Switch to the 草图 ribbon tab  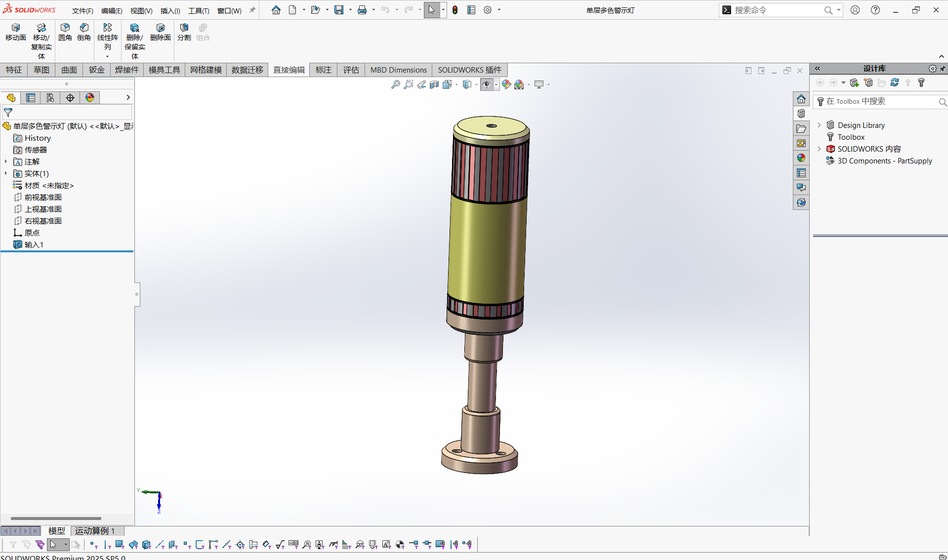tap(41, 70)
